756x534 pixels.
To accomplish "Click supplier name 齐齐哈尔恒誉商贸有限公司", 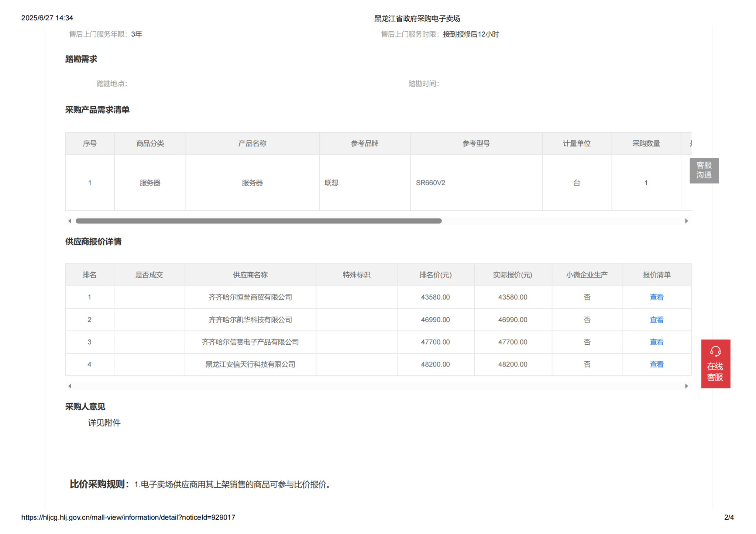I will point(250,297).
